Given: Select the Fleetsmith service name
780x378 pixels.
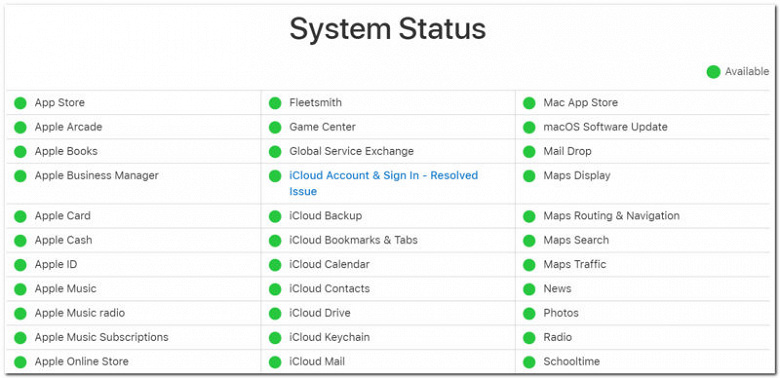Looking at the screenshot, I should click(x=315, y=103).
